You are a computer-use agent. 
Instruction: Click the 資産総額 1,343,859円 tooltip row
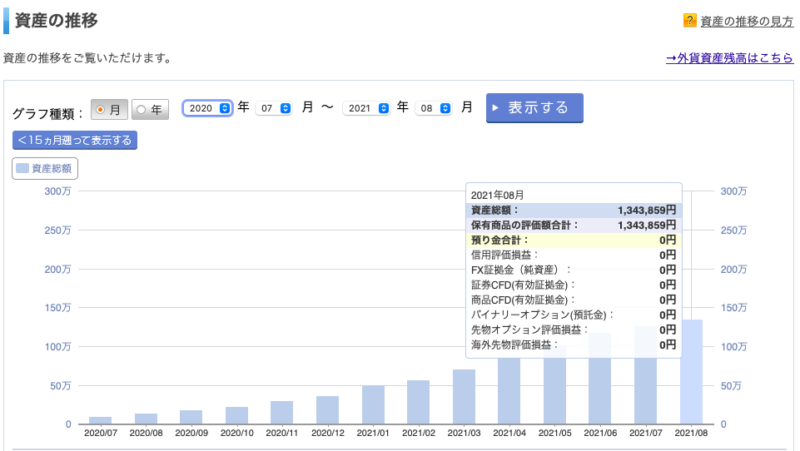[573, 210]
